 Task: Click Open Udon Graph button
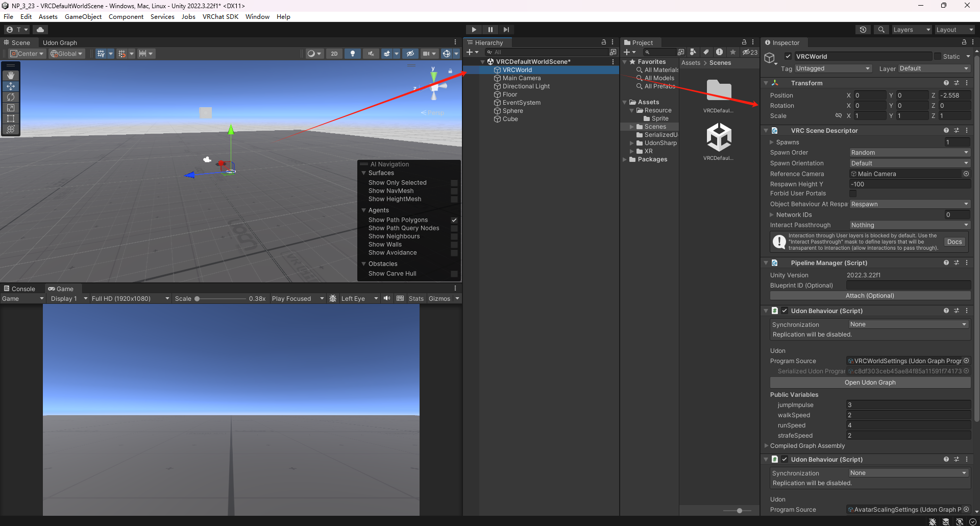point(870,382)
